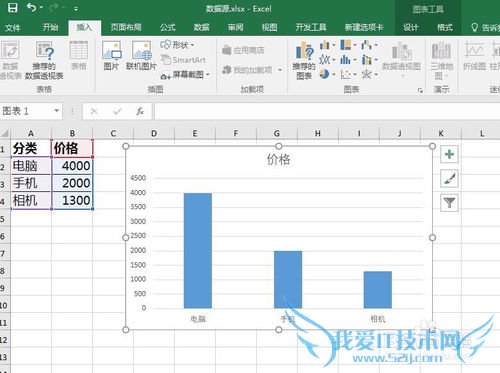The image size is (500, 373).
Task: Click the 联机图片 online pictures icon
Action: (x=141, y=55)
